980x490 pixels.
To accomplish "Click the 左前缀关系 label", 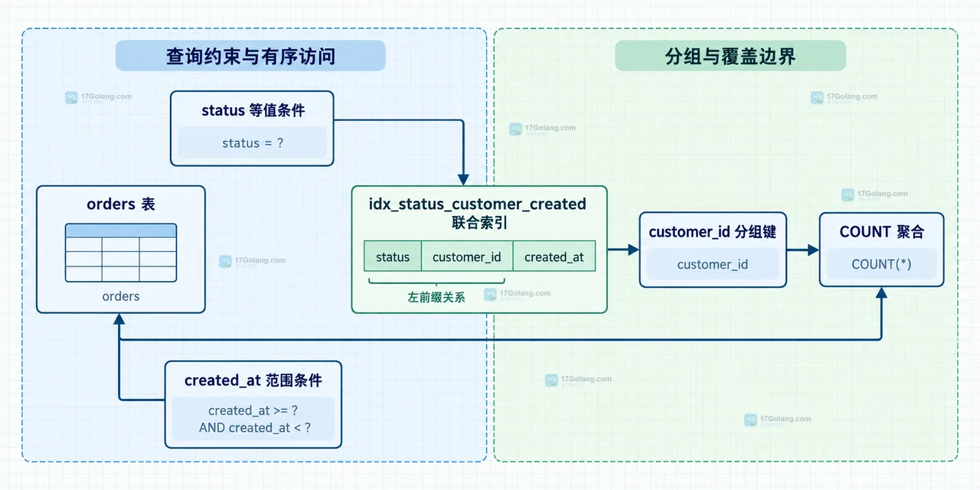I will pyautogui.click(x=436, y=297).
